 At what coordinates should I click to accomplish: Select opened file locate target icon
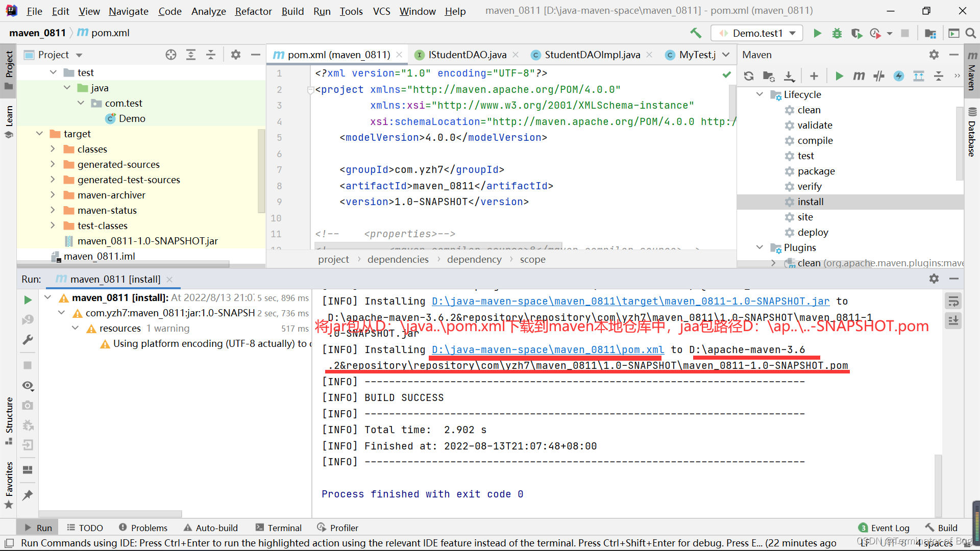(171, 55)
